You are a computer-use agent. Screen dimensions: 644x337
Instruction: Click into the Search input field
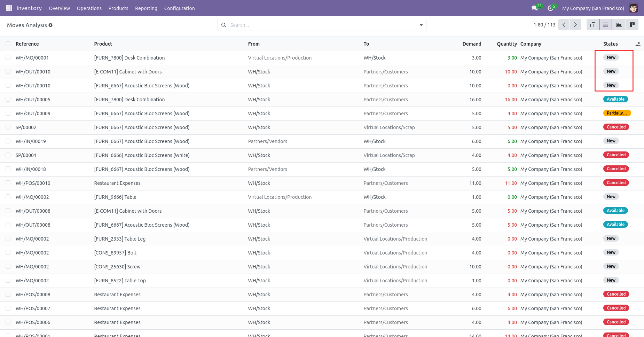pyautogui.click(x=322, y=25)
